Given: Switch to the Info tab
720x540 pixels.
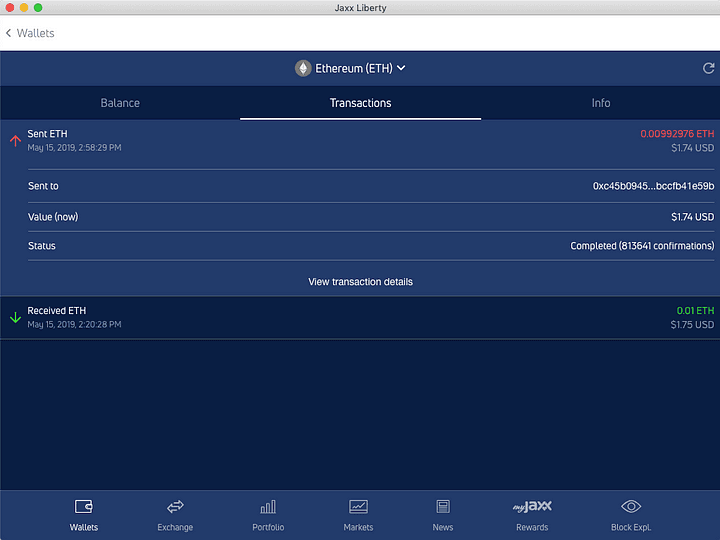Looking at the screenshot, I should tap(601, 103).
